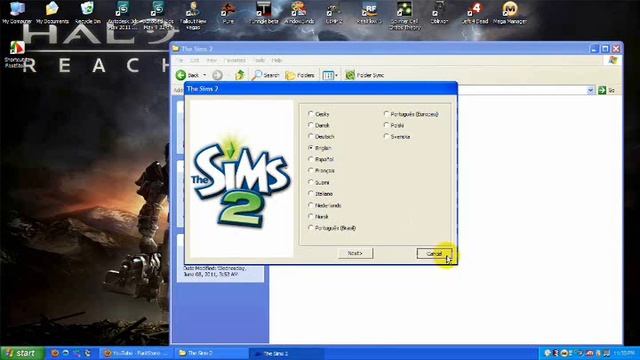Open the Edit menu in Explorer
Screen dimensions: 640x360
[x=195, y=60]
